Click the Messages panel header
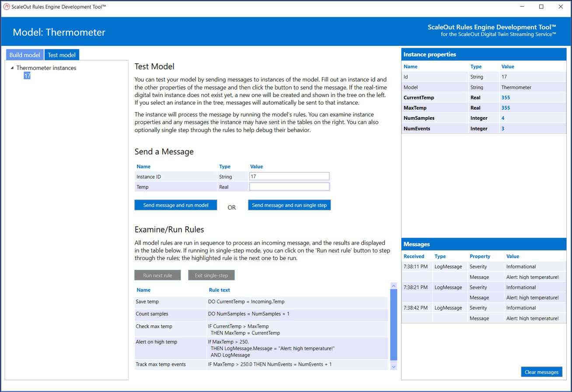The height and width of the screenshot is (392, 572). (484, 244)
